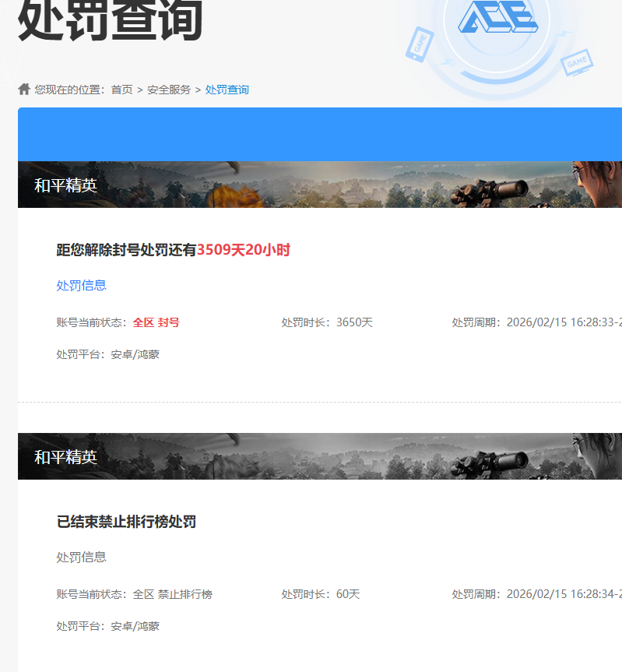Click the home icon in breadcrumb
The width and height of the screenshot is (622, 672).
[24, 89]
